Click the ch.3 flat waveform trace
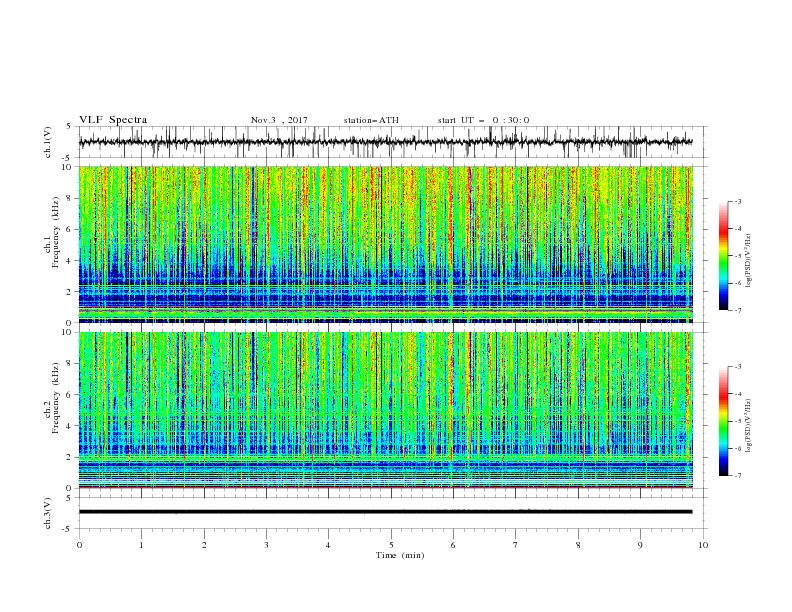The image size is (792, 612). (386, 512)
